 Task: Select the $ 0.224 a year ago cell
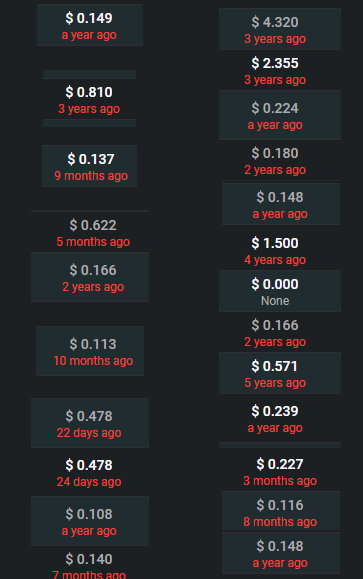[280, 115]
